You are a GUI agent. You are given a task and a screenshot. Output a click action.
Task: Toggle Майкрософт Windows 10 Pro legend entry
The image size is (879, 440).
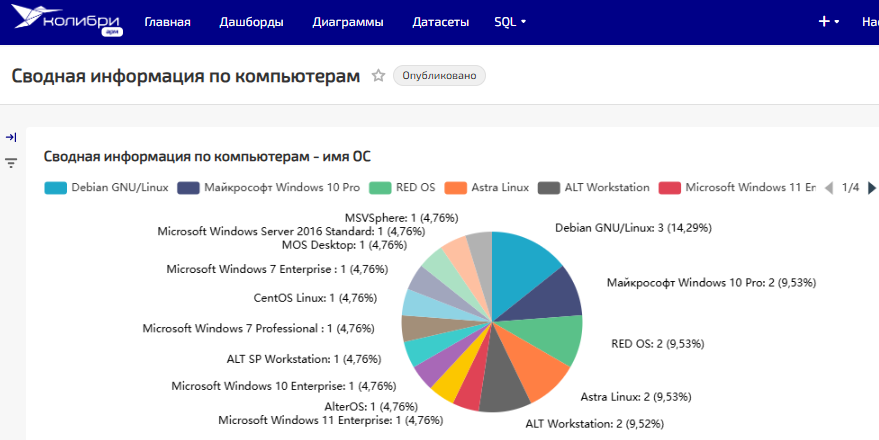269,188
